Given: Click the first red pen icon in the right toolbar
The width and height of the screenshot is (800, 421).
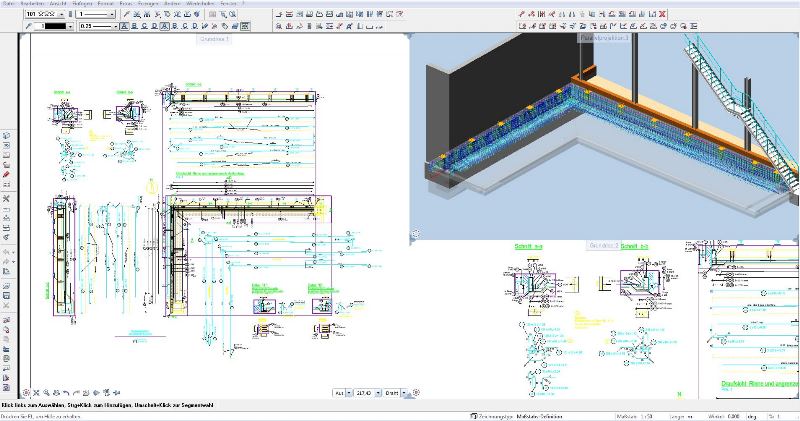Looking at the screenshot, I should tap(522, 14).
